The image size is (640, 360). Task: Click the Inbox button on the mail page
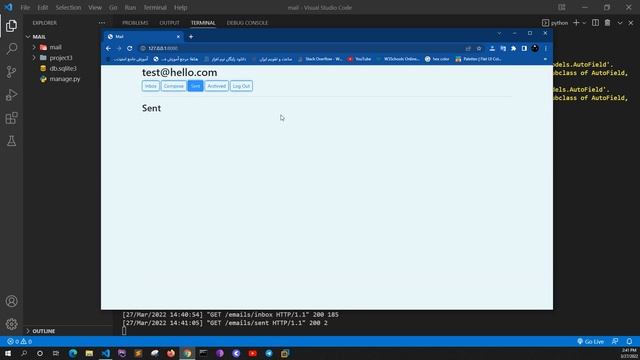[151, 86]
